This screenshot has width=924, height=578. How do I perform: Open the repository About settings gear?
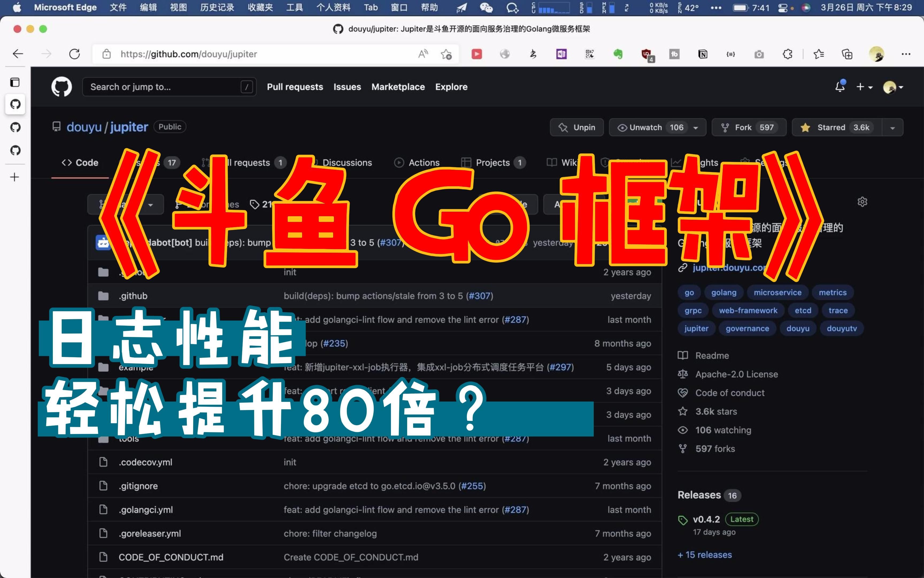coord(862,201)
